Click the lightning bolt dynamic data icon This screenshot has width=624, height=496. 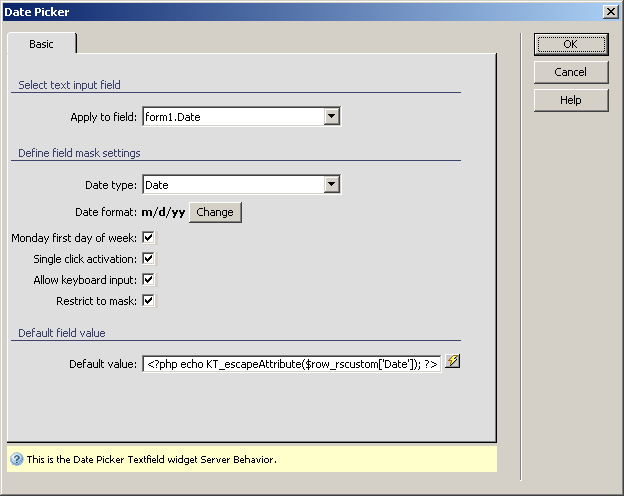pos(452,362)
